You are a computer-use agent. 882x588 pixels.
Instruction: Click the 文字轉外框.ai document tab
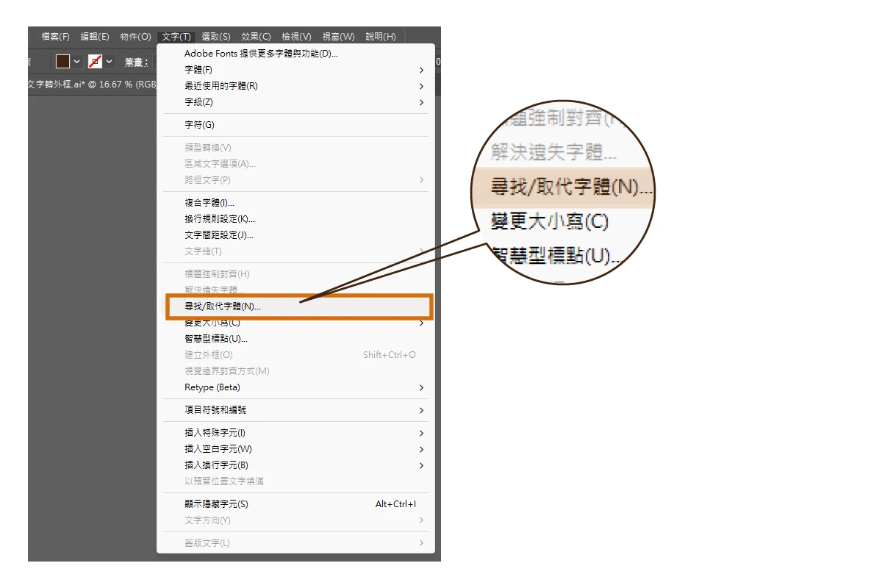coord(92,85)
